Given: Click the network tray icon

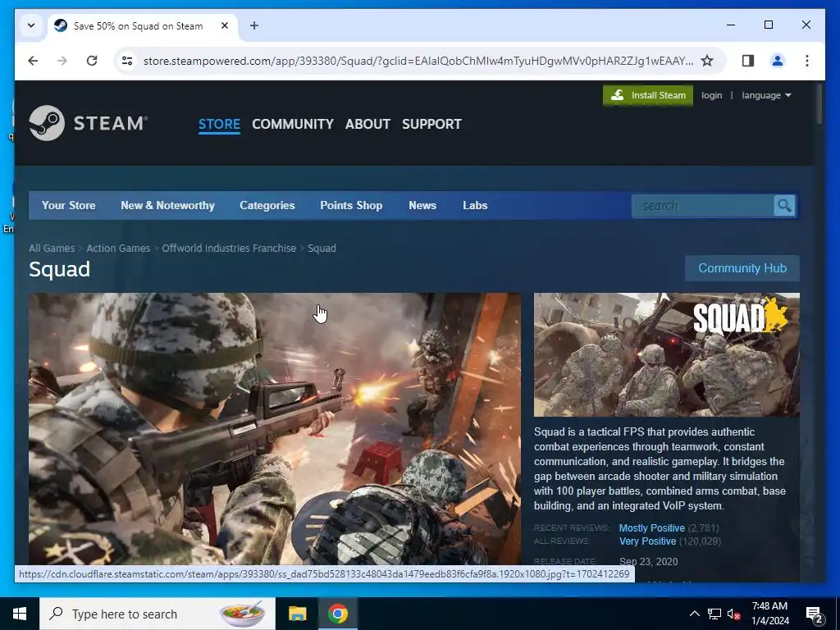Looking at the screenshot, I should [x=714, y=614].
